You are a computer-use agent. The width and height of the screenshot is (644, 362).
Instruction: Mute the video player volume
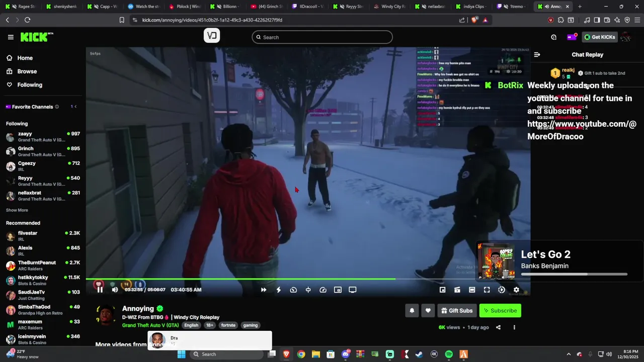point(115,290)
